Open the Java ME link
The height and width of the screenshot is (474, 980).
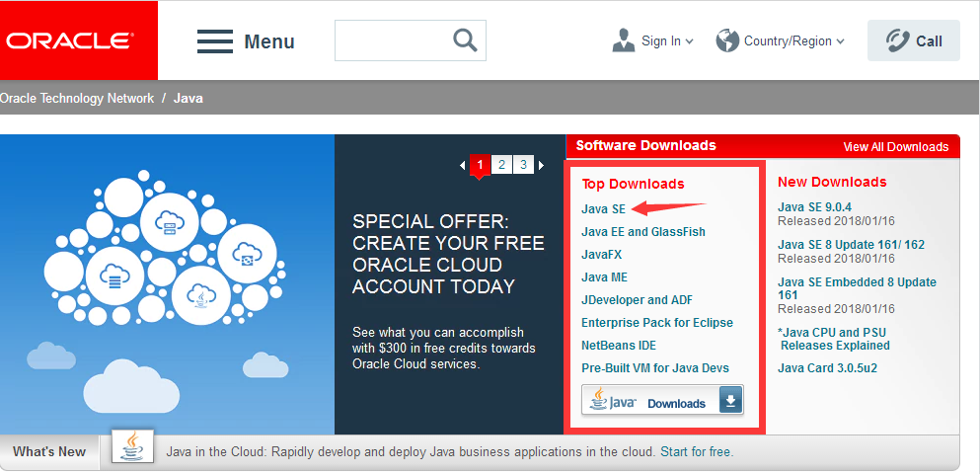coord(604,277)
